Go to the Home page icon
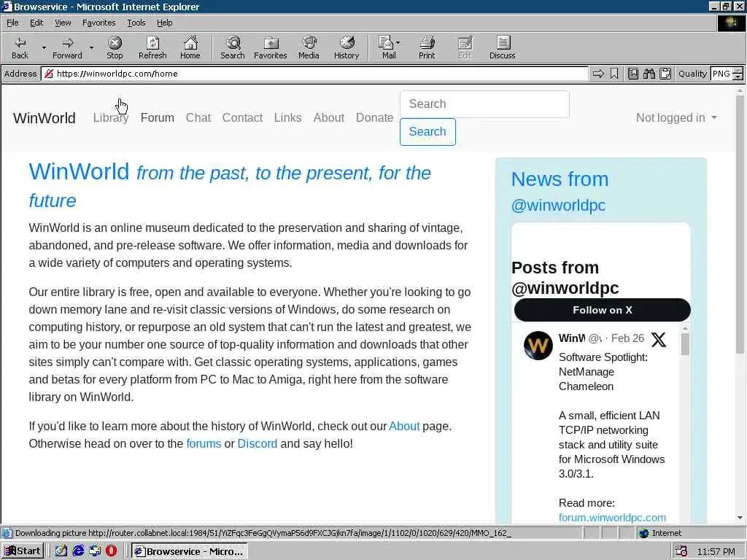This screenshot has width=747, height=560. tap(190, 47)
